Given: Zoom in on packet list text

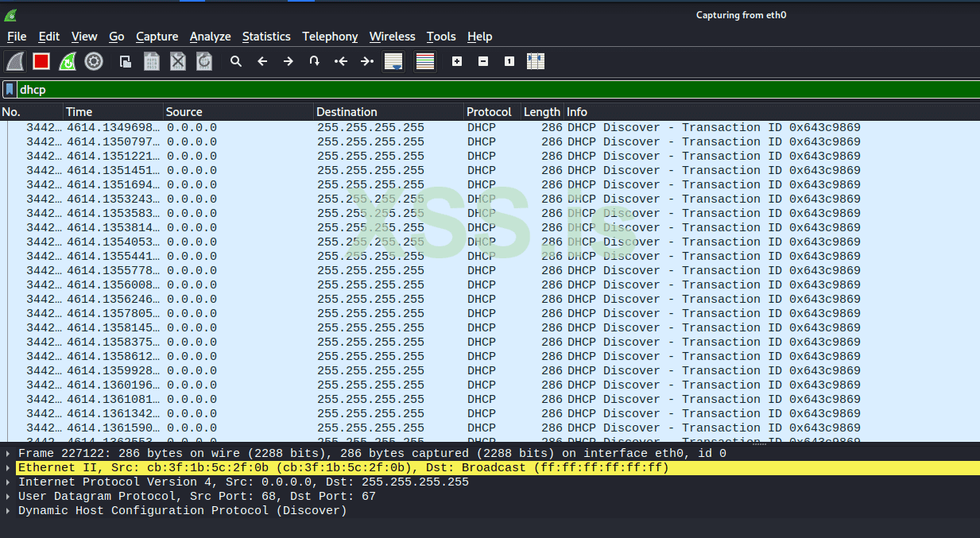Looking at the screenshot, I should click(x=457, y=61).
